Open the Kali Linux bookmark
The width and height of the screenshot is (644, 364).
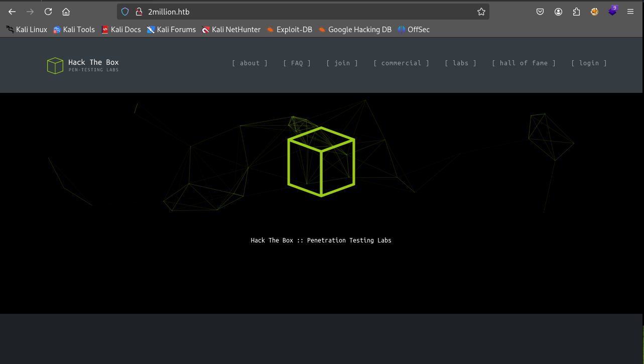pos(27,30)
